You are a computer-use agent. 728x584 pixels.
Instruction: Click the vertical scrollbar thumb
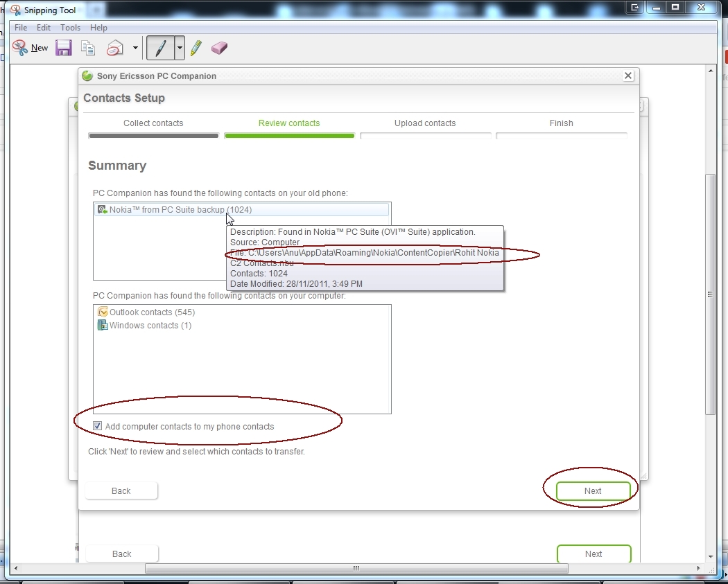[711, 294]
